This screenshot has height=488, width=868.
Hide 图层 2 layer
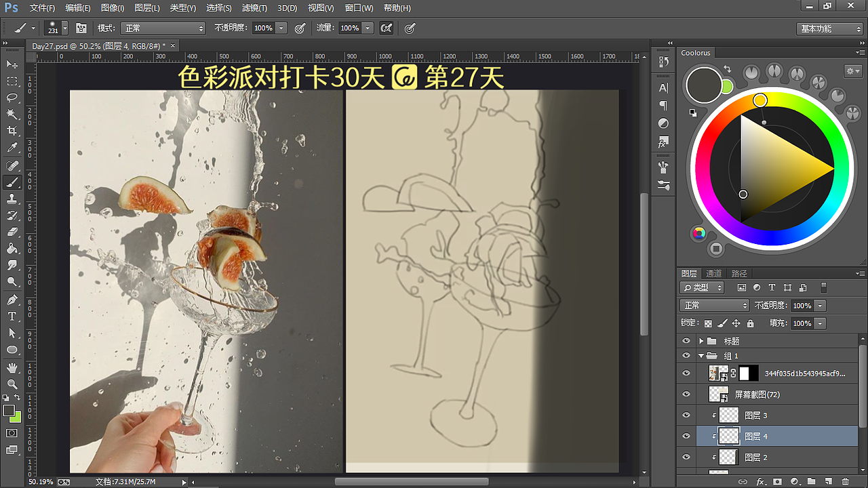coord(686,457)
